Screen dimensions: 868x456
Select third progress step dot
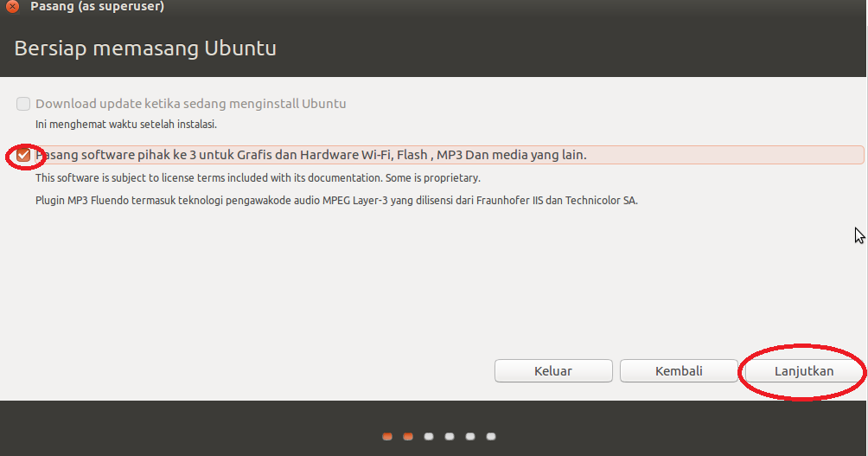coord(429,437)
